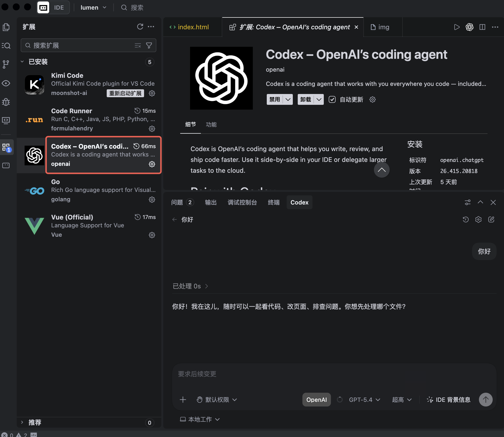Open the 终端 panel tab
This screenshot has width=504, height=437.
tap(274, 202)
